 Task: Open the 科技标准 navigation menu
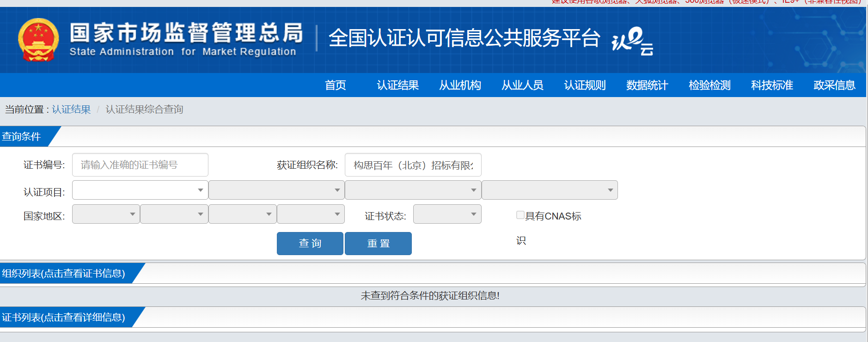[x=772, y=85]
